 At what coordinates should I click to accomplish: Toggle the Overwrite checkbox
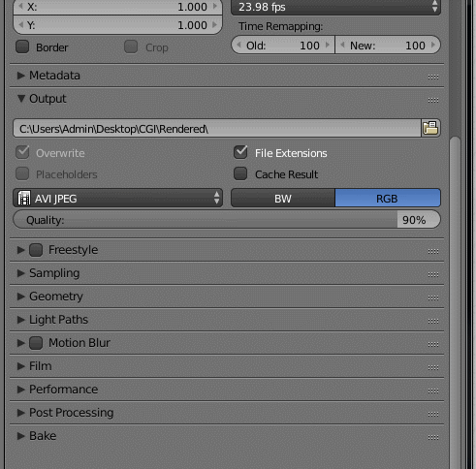coord(22,152)
